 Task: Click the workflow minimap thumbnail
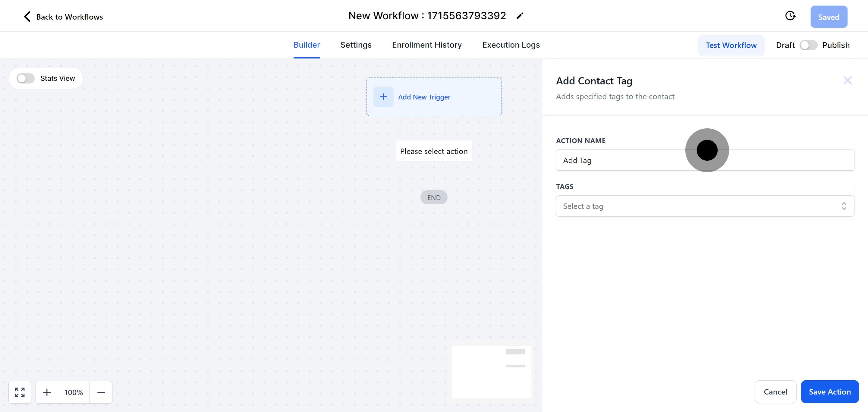[x=491, y=372]
